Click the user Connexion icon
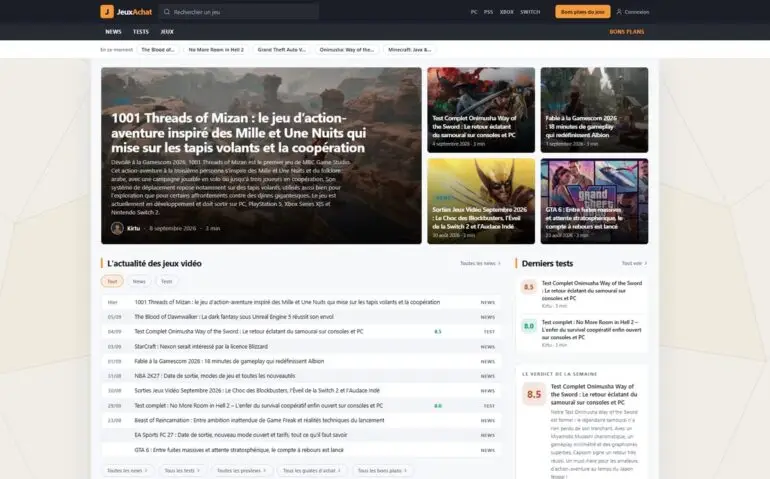The width and height of the screenshot is (770, 479). click(619, 12)
